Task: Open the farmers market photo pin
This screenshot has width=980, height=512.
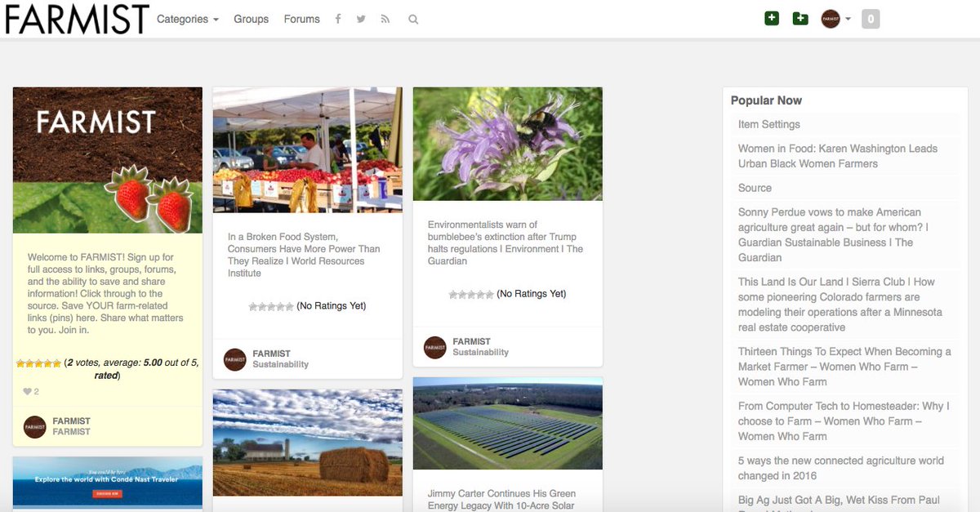Action: point(308,150)
